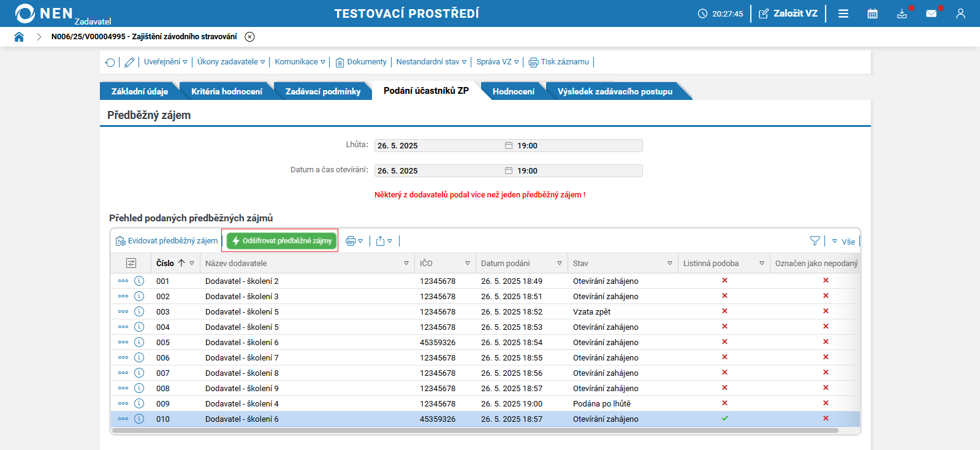This screenshot has width=980, height=450.
Task: Expand the Uveřejnění dropdown menu
Action: coord(165,62)
